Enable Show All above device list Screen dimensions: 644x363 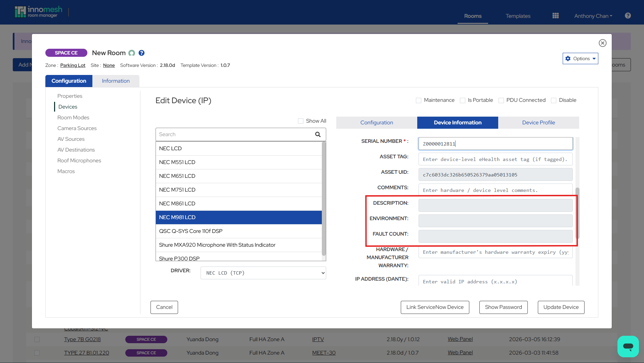click(x=300, y=121)
